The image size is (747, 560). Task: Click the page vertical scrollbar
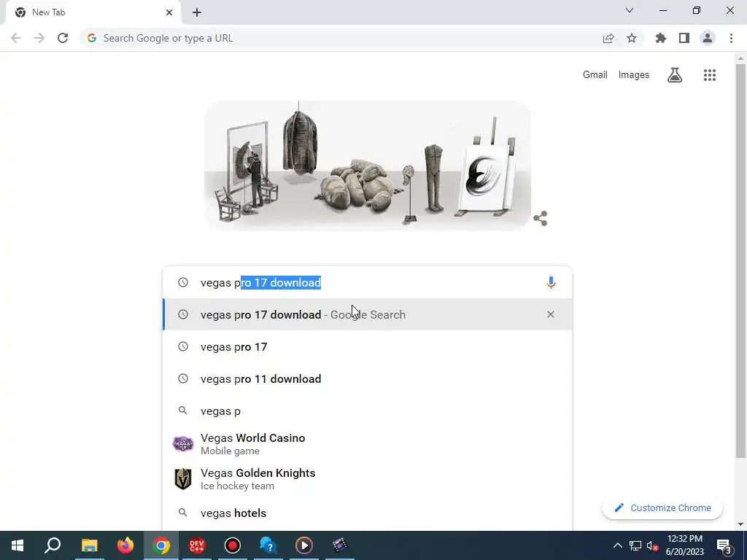[740, 261]
